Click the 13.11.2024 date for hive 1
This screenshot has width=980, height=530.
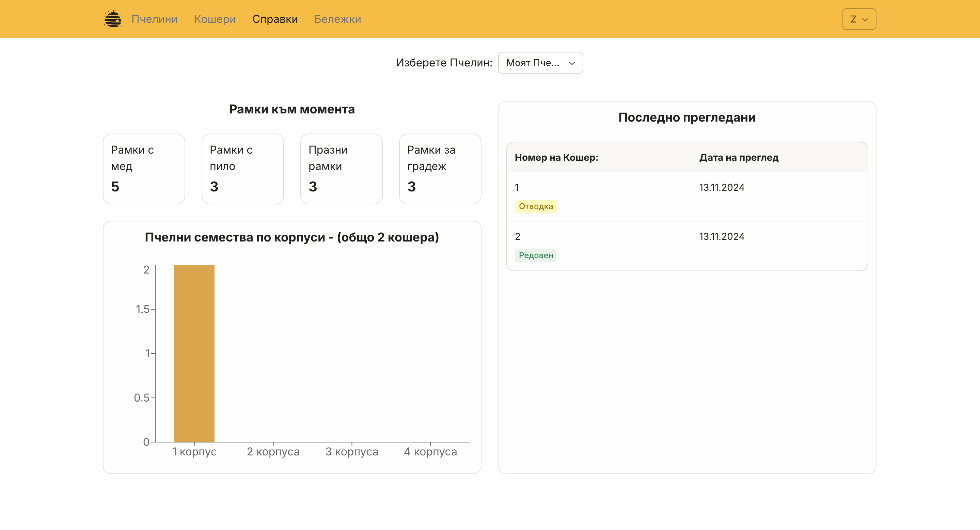[722, 187]
